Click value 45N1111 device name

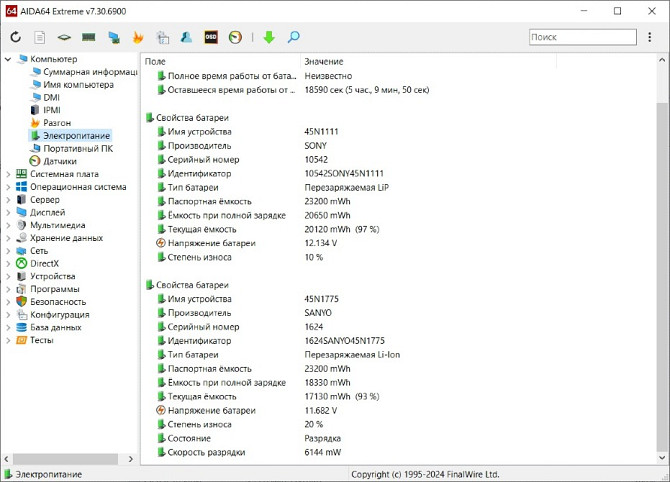point(321,132)
